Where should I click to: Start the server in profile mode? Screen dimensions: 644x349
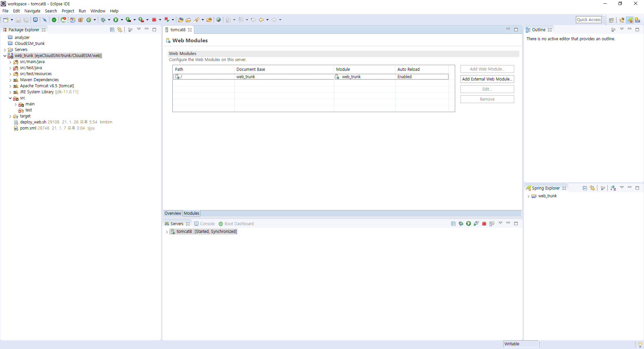click(476, 224)
